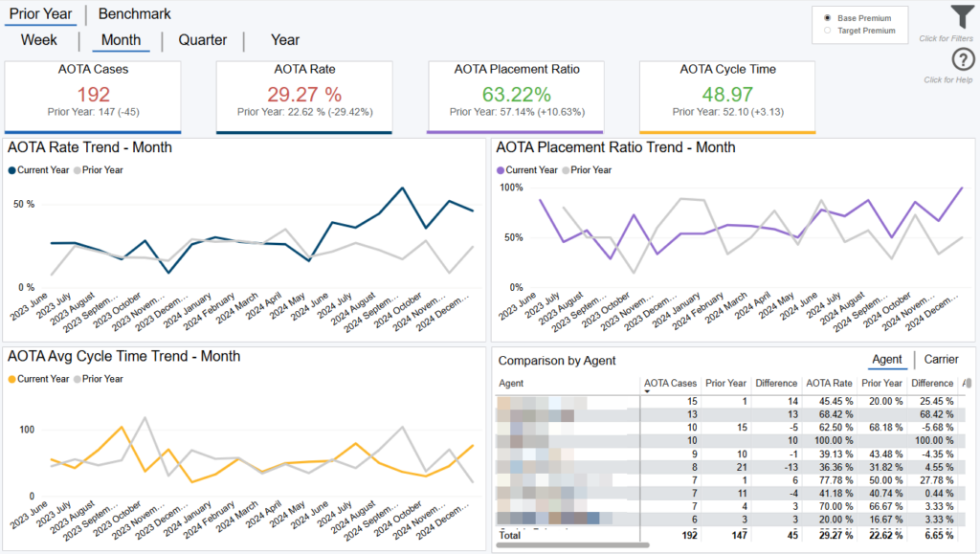Click sort arrow under AOTA Cases column header
Image resolution: width=980 pixels, height=554 pixels.
click(x=648, y=392)
